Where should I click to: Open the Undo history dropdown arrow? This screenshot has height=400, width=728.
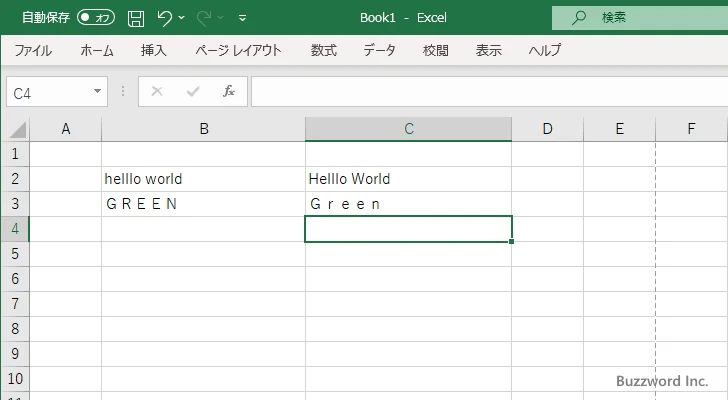tap(182, 18)
